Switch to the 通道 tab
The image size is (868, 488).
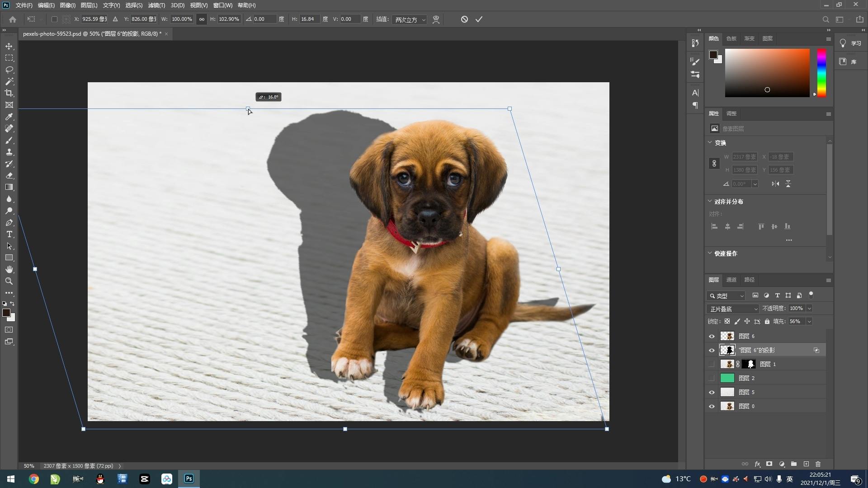pos(731,280)
